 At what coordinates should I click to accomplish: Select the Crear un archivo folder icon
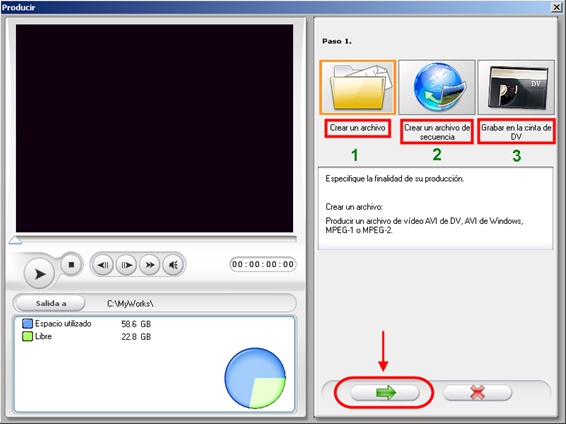(x=357, y=87)
